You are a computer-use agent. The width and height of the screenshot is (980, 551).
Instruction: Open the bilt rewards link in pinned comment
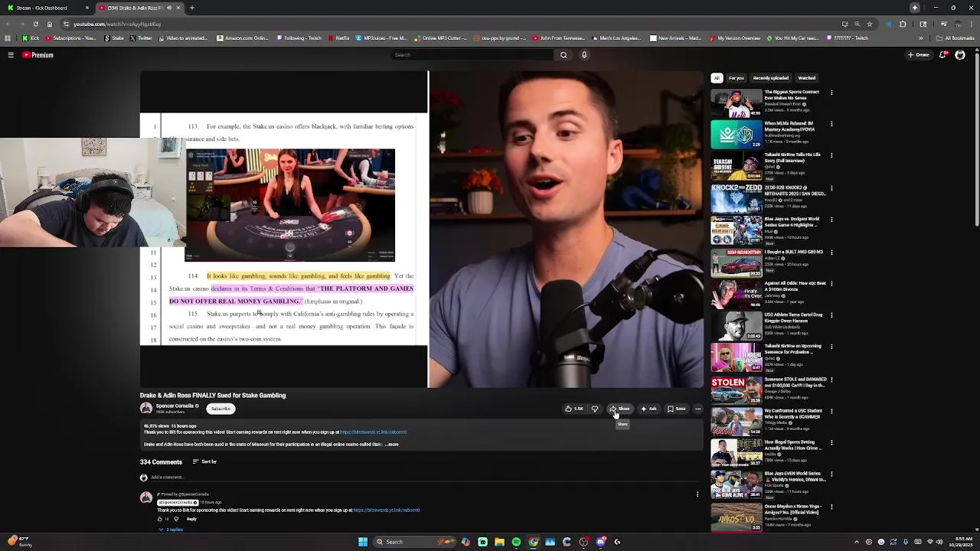click(387, 510)
